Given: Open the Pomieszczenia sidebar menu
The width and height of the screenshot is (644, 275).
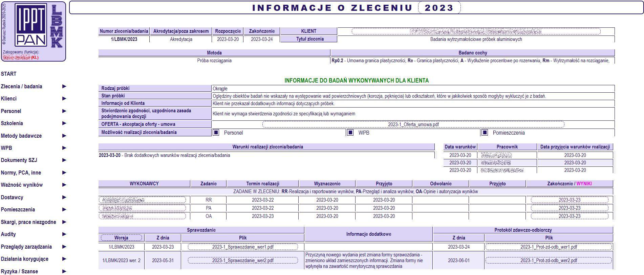Looking at the screenshot, I should [x=18, y=209].
